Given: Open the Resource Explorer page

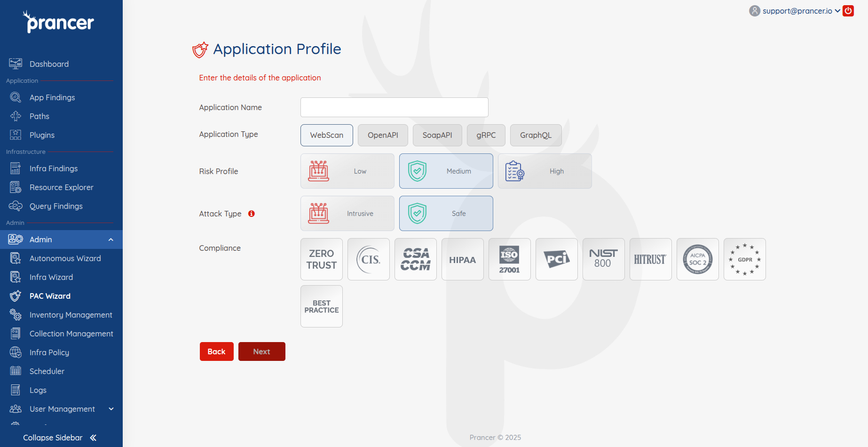Looking at the screenshot, I should pos(62,187).
